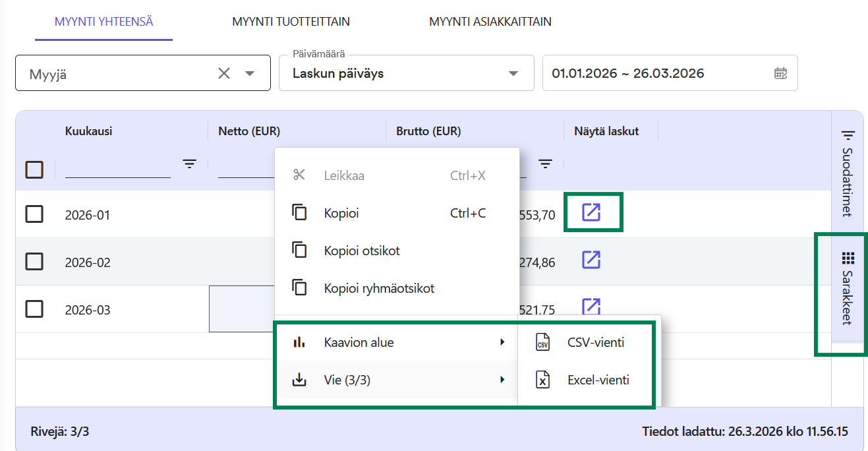Image resolution: width=868 pixels, height=451 pixels.
Task: Clear the Myyjä field with X icon
Action: [x=223, y=73]
